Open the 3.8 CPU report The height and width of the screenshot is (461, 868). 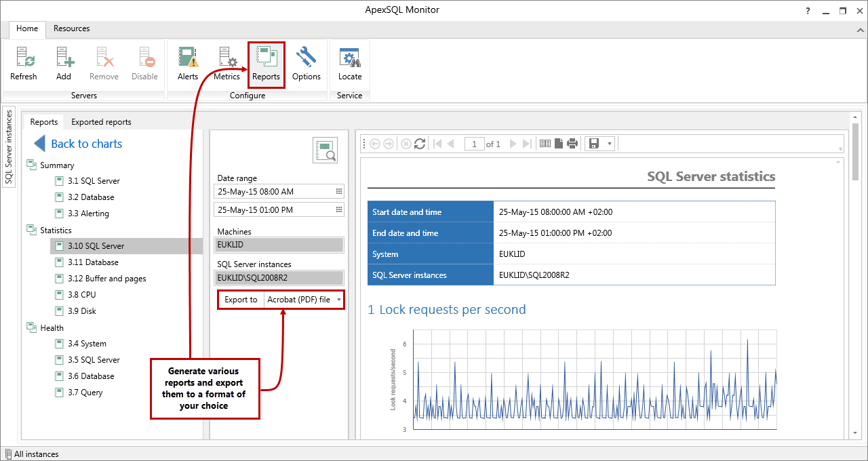(x=81, y=295)
